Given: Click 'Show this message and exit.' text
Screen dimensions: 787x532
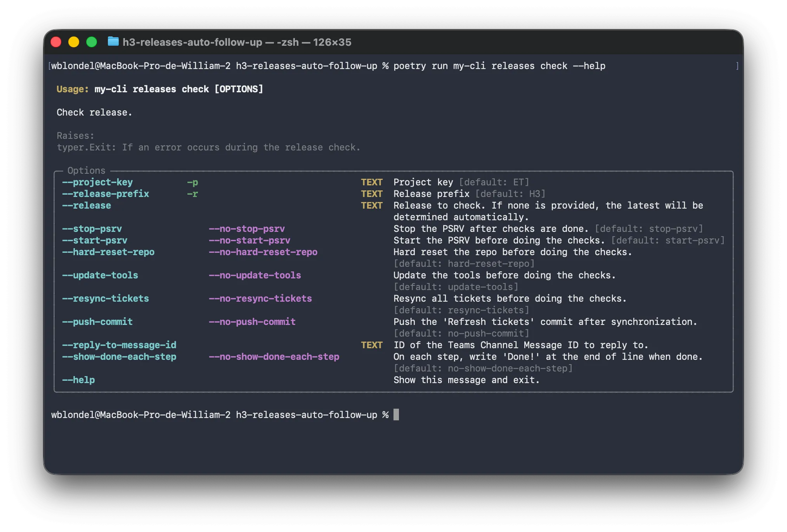Looking at the screenshot, I should point(467,380).
